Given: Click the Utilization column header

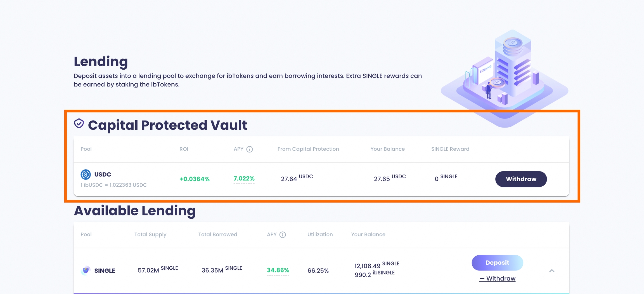Looking at the screenshot, I should 320,234.
